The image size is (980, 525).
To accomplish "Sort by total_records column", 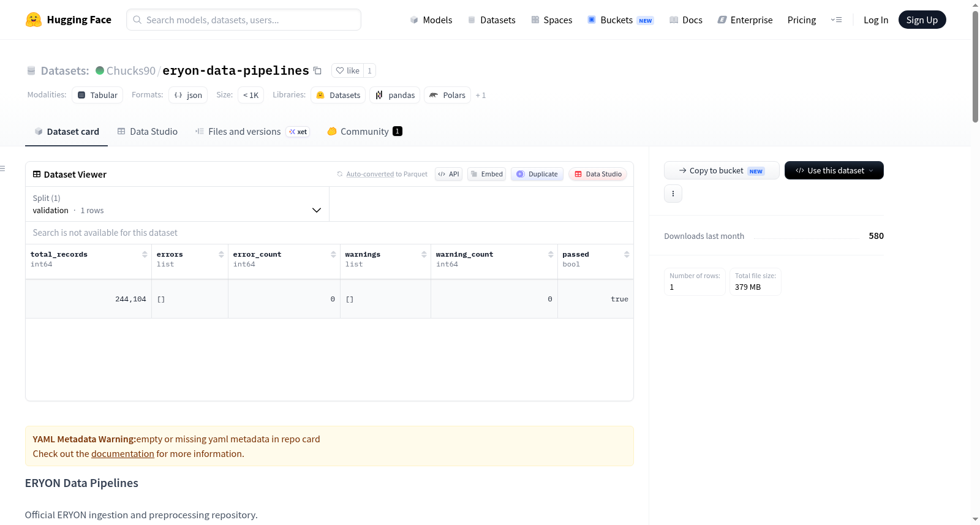I will (x=145, y=254).
